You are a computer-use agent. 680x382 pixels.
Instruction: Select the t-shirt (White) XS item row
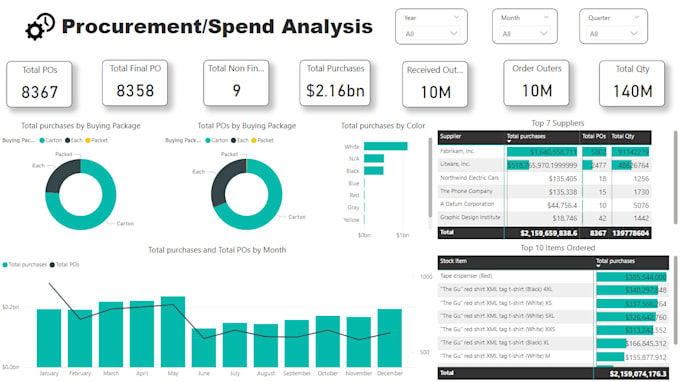553,303
